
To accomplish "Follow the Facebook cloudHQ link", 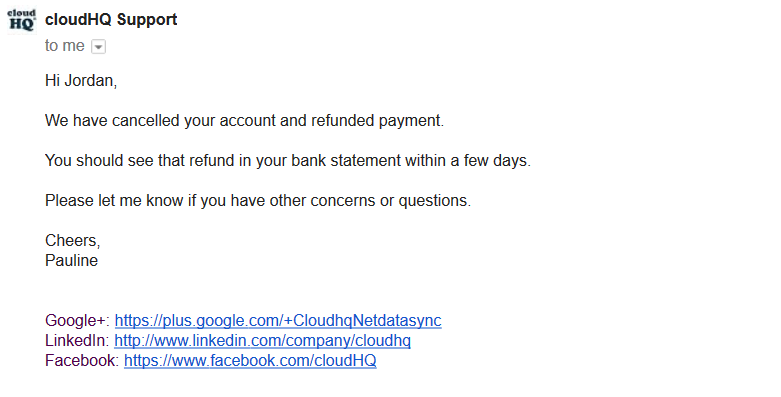I will click(250, 360).
